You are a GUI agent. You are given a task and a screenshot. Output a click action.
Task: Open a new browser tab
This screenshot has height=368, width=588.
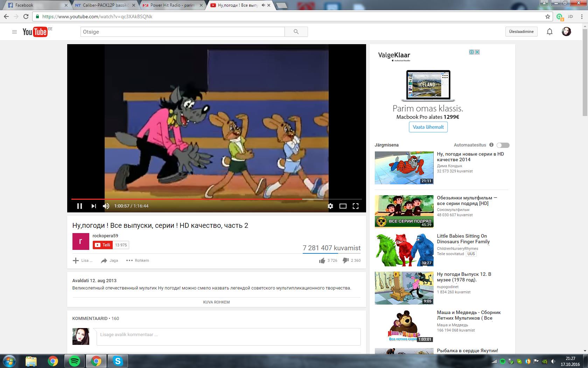point(282,5)
